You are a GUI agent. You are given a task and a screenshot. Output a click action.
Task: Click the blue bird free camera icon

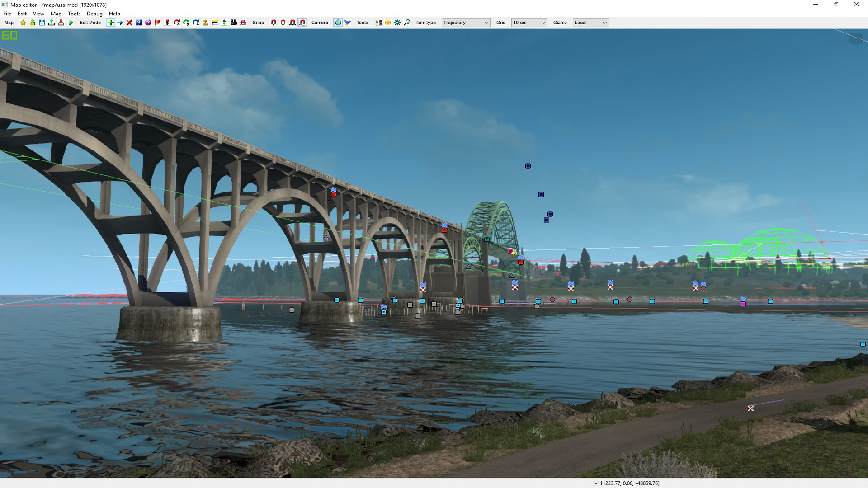[x=347, y=23]
